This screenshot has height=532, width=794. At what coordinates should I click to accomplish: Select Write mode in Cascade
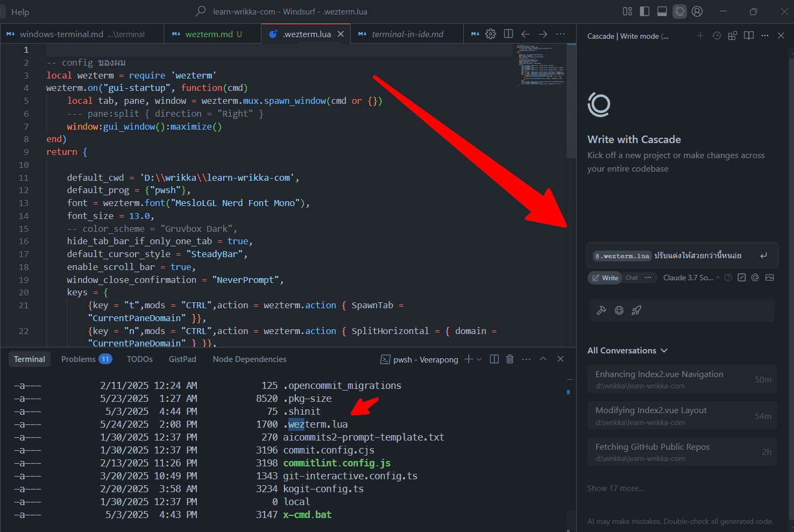[605, 278]
